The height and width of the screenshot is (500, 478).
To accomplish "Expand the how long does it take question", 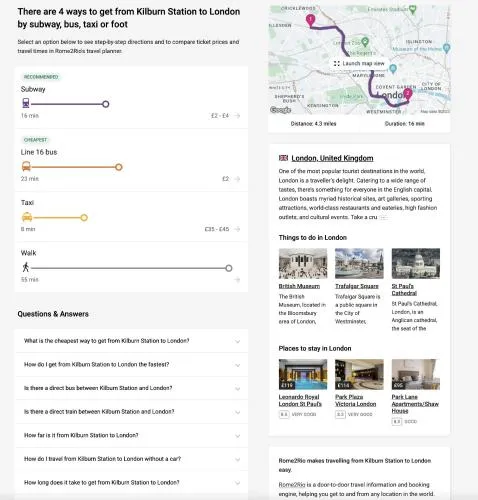I will pos(131,483).
